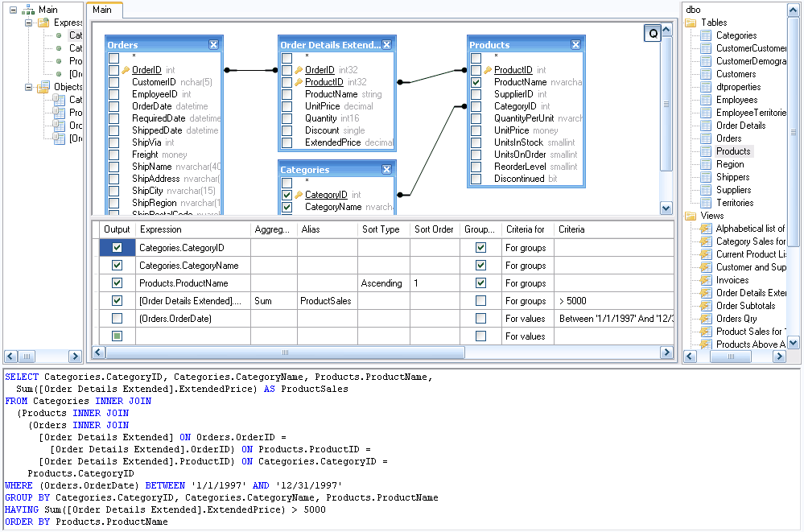804x532 pixels.
Task: Click the Order Details table icon
Action: [x=706, y=126]
